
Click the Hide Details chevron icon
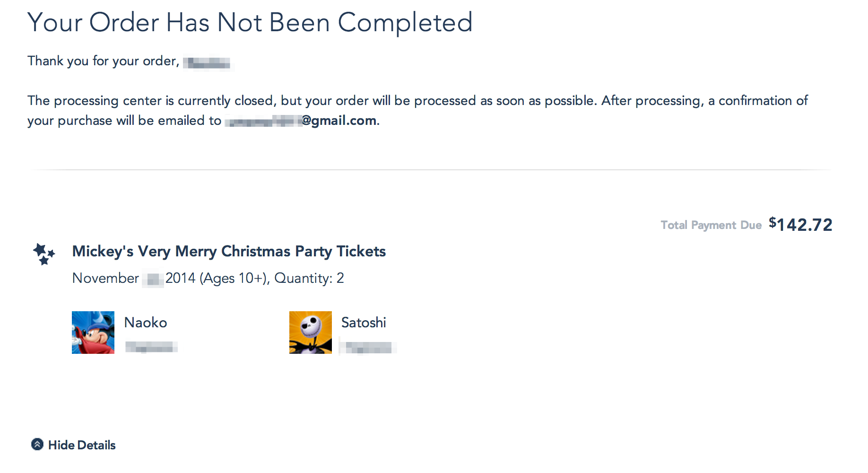pos(37,445)
